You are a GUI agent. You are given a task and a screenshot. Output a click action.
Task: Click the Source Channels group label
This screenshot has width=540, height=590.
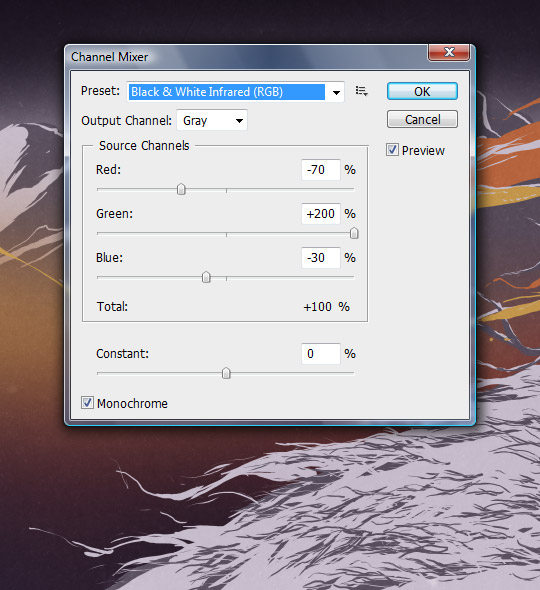pos(144,146)
